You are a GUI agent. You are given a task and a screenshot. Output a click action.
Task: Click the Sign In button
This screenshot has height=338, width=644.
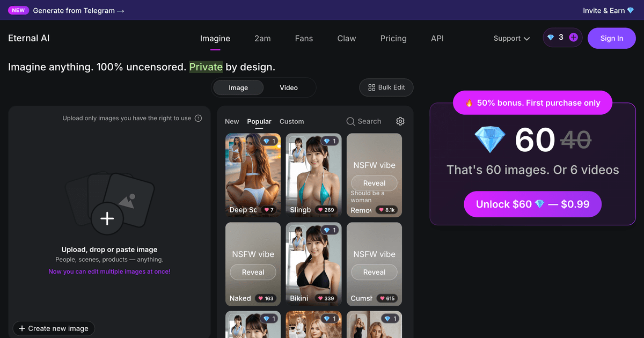click(612, 38)
